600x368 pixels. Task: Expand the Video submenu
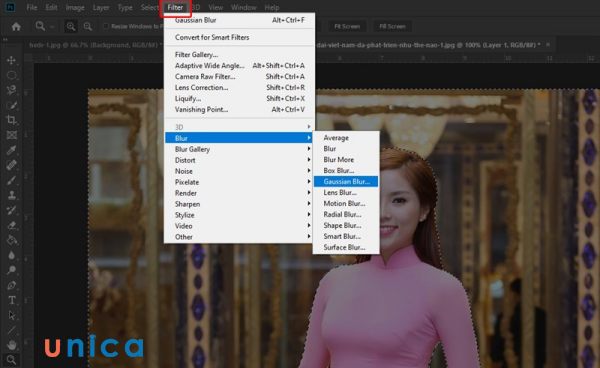(239, 226)
